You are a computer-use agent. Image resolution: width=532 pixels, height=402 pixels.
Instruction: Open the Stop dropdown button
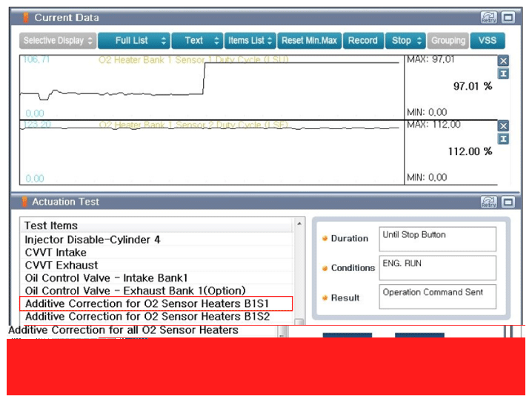click(406, 41)
